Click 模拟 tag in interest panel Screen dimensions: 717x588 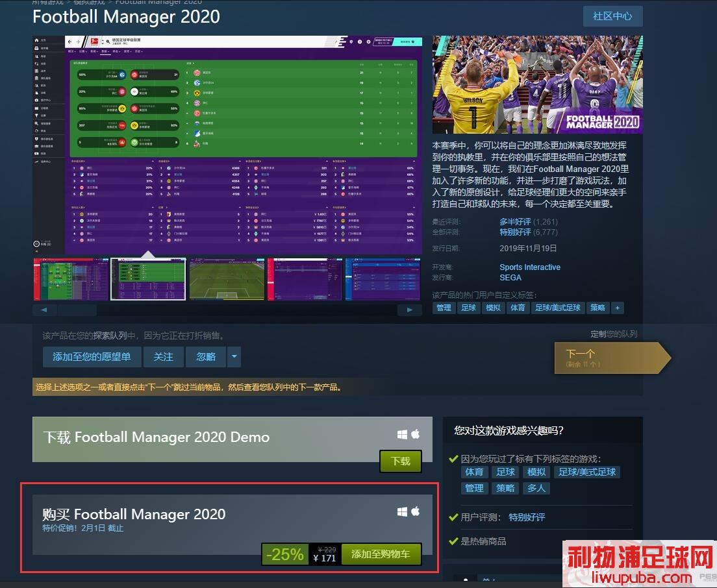536,472
